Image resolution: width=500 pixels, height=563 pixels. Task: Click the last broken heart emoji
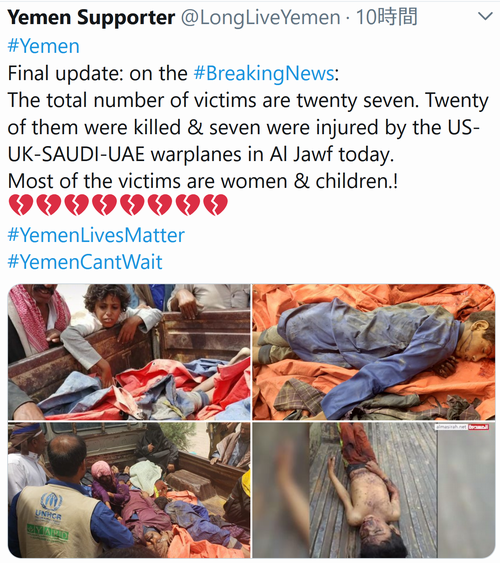point(215,205)
